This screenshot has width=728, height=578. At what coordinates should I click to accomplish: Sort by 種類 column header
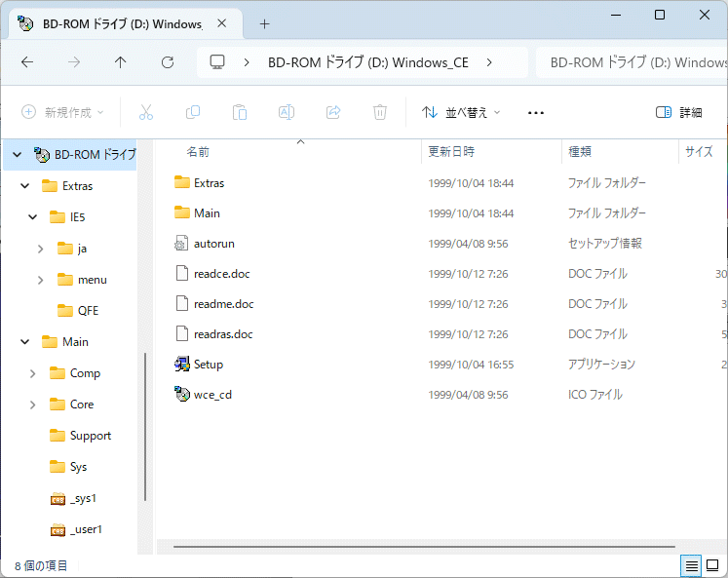click(x=580, y=152)
